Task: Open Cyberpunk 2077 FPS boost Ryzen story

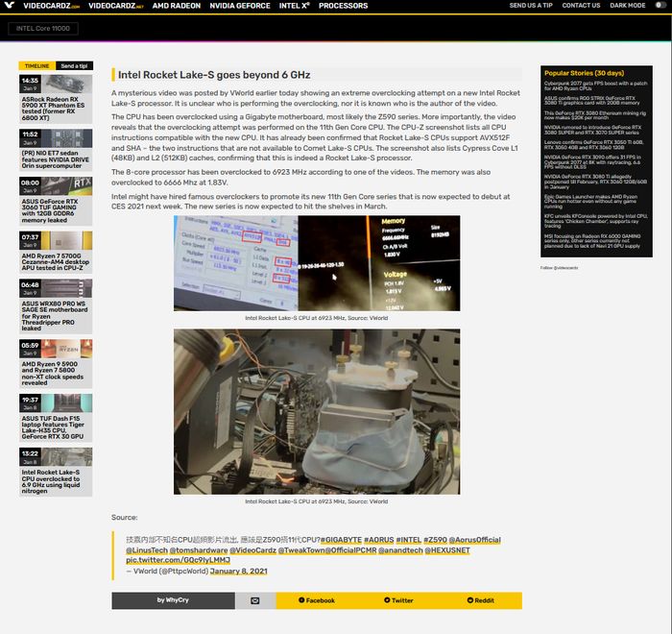Action: [595, 85]
